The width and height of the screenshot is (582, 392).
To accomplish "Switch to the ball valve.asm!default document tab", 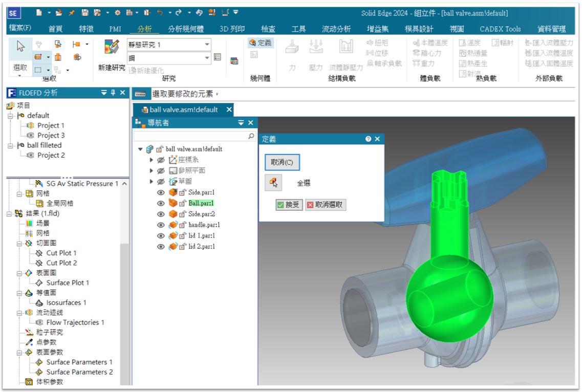I will pyautogui.click(x=183, y=110).
